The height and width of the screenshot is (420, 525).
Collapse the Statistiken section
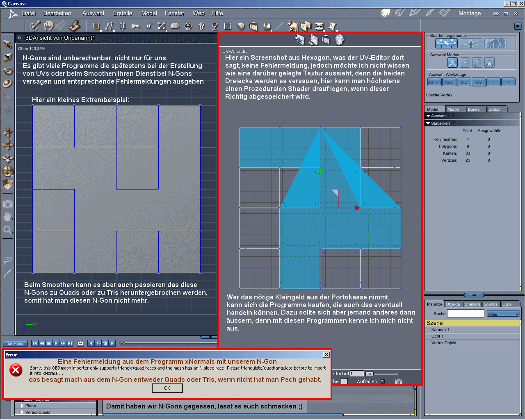click(x=428, y=123)
